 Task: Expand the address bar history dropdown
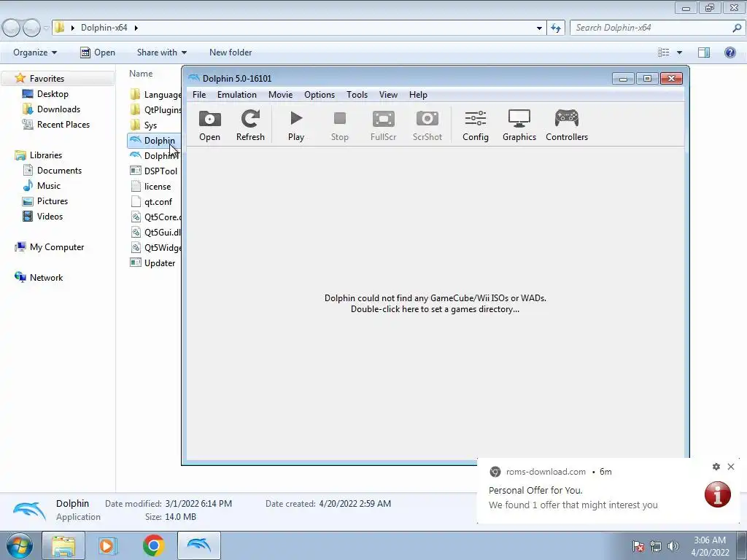click(539, 28)
